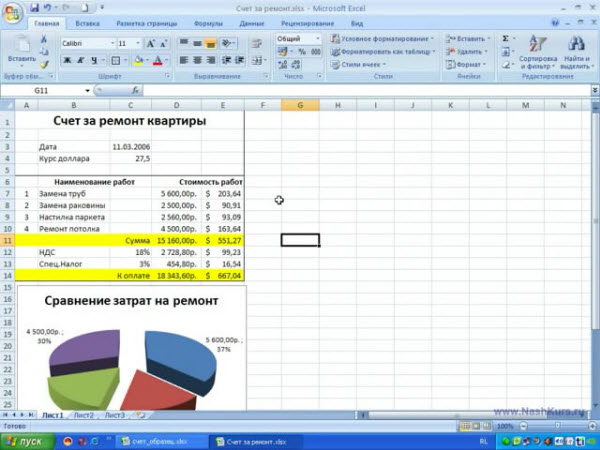Image resolution: width=600 pixels, height=450 pixels.
Task: Open the Общий number format dropdown
Action: [318, 39]
